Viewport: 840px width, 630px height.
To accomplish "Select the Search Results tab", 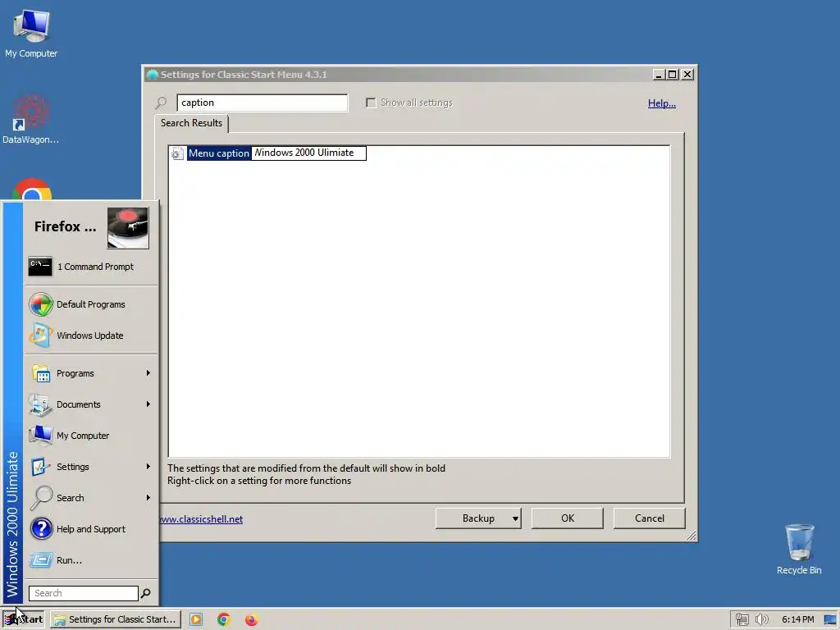I will [x=191, y=123].
